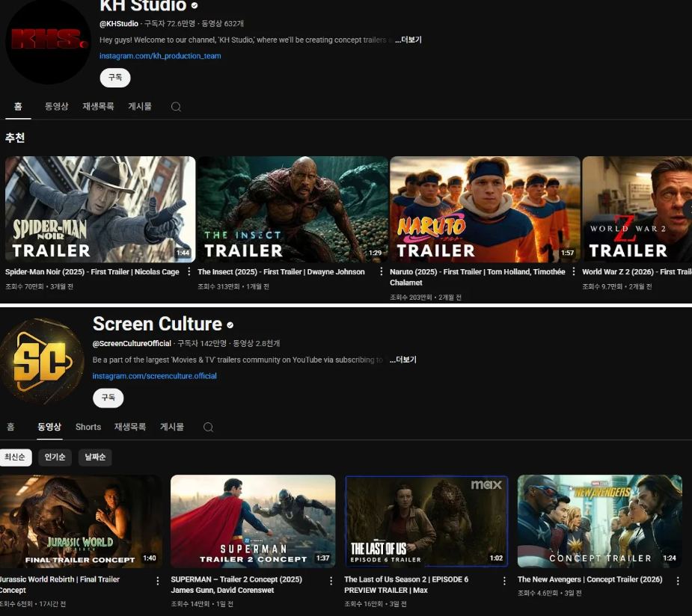Open options menu for The New Avengers video
The width and height of the screenshot is (692, 616).
tap(678, 581)
